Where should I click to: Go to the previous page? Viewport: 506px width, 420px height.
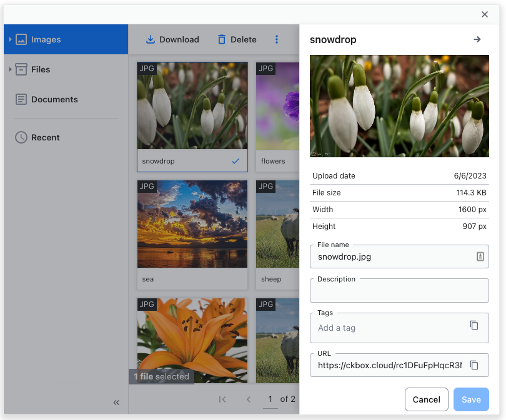click(x=248, y=399)
